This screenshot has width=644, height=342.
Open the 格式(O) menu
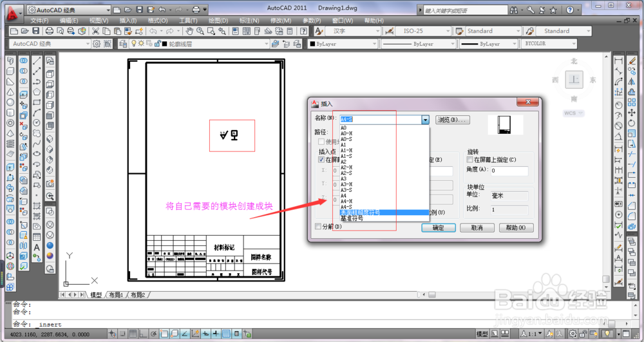click(x=158, y=21)
